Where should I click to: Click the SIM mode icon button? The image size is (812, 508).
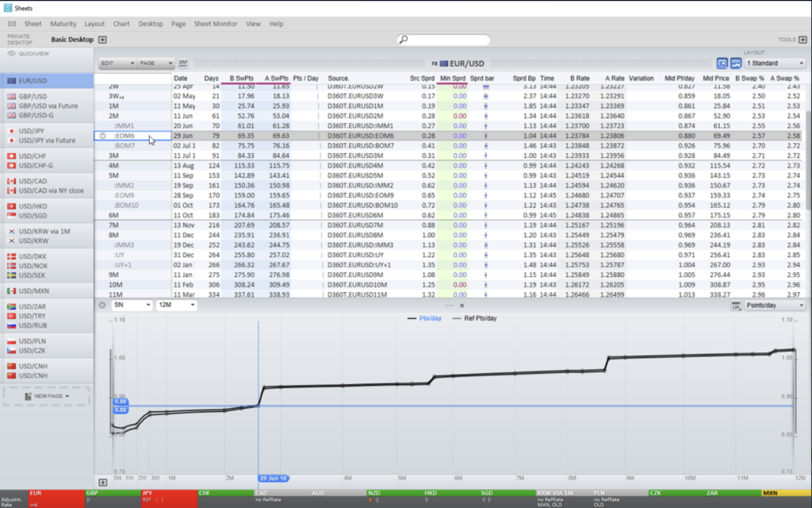pos(183,63)
